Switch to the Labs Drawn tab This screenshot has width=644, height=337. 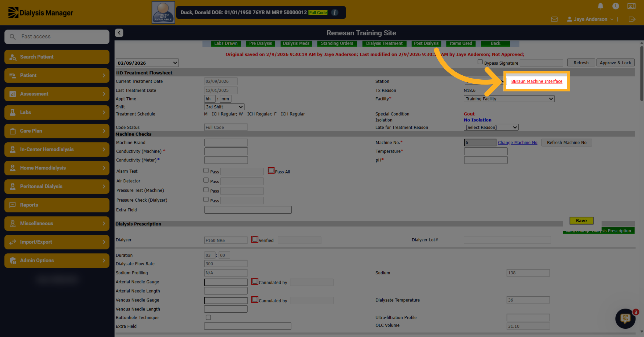(x=226, y=43)
